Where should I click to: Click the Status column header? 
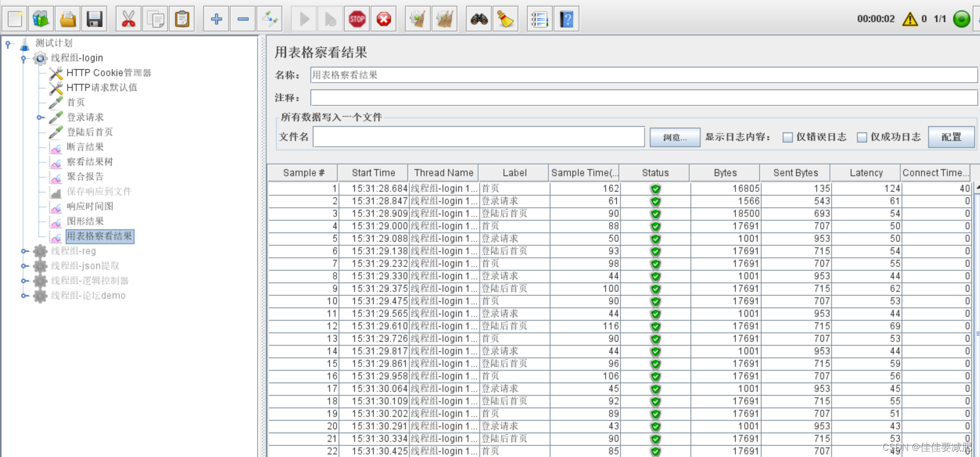click(655, 173)
